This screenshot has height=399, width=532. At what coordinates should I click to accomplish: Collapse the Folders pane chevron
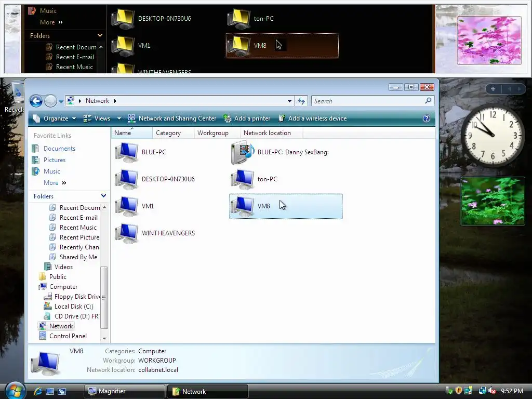click(103, 196)
